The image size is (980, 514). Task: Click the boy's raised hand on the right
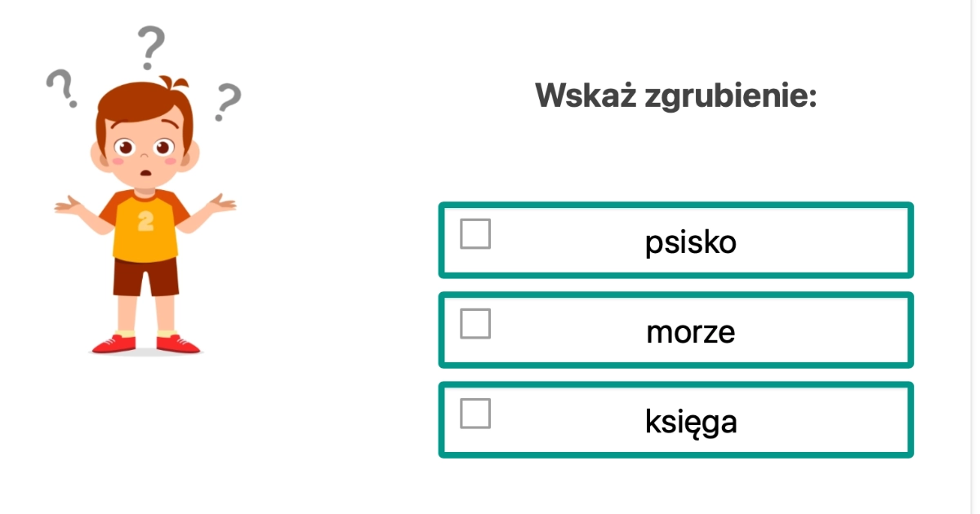[x=223, y=203]
